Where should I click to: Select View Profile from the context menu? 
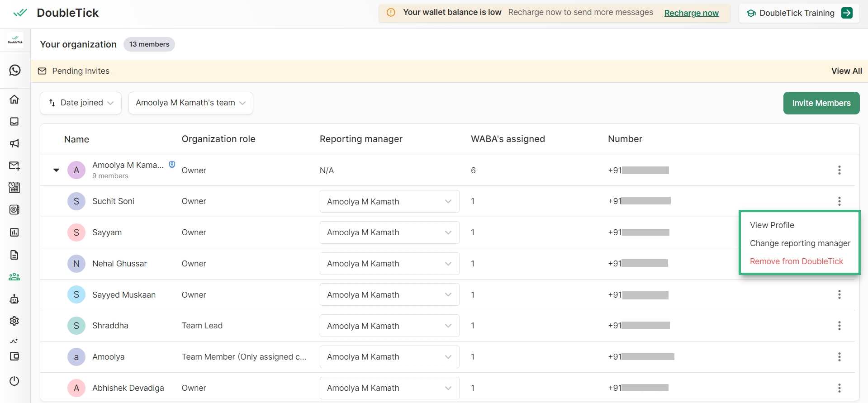pos(772,225)
